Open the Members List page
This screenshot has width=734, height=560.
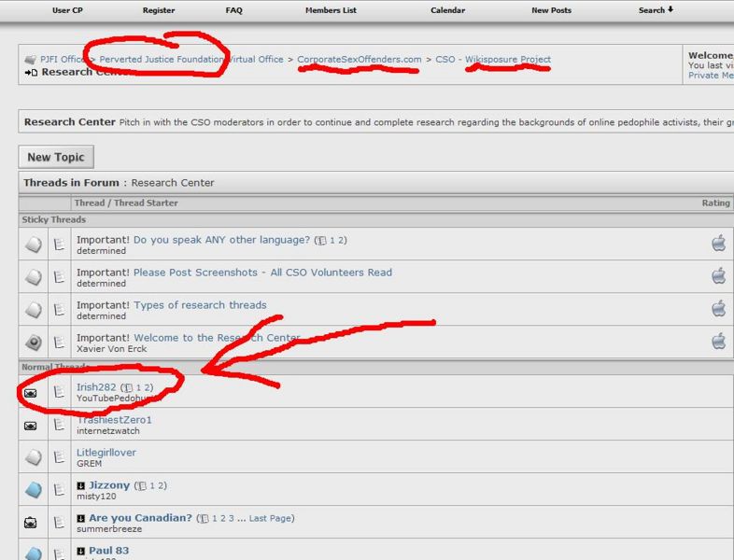point(331,10)
